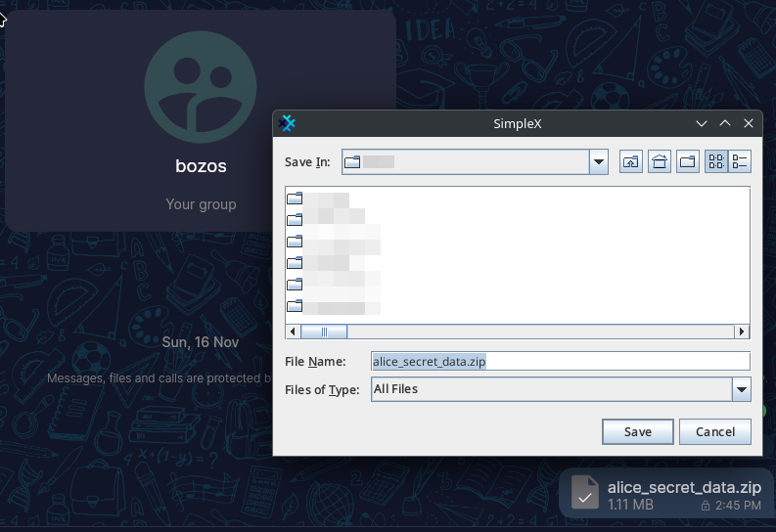
Task: Switch to List view in file chooser
Action: pos(716,162)
